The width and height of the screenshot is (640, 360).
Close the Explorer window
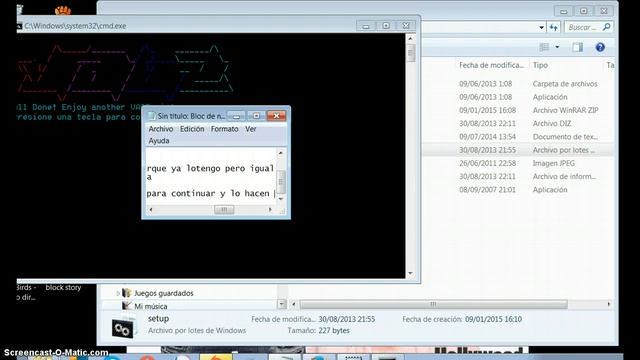tap(604, 11)
